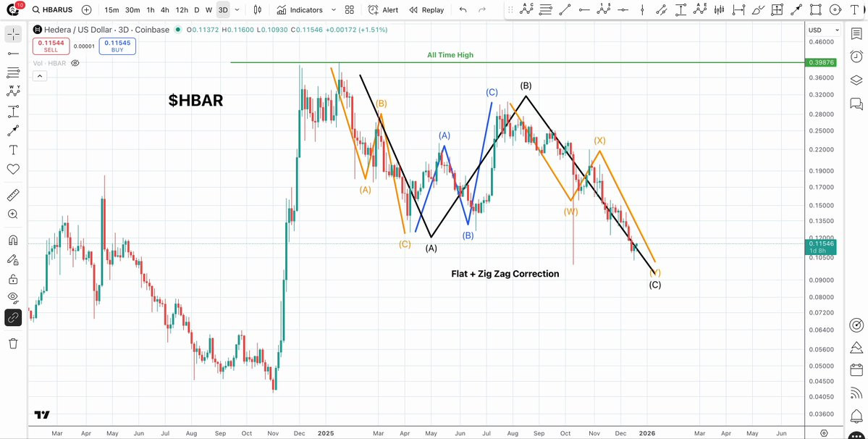Select the D daily timeframe
Screen dimensions: 868x439
tap(196, 10)
